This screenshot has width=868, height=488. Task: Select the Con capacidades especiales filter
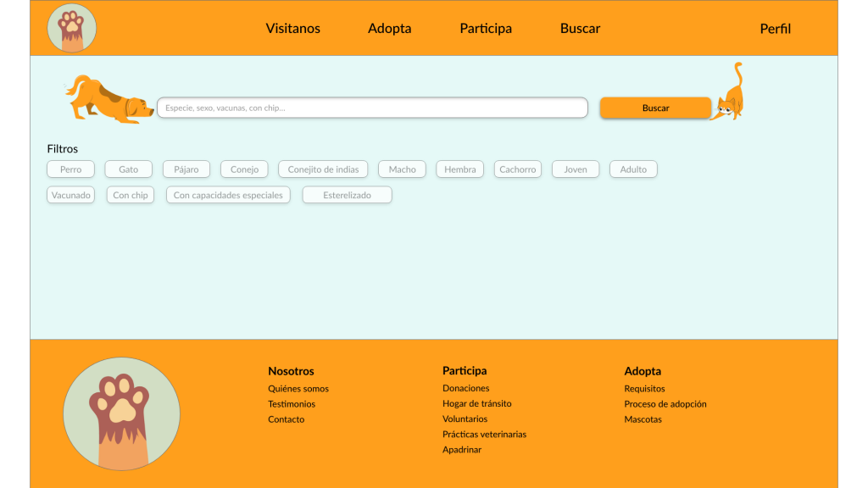(x=228, y=195)
